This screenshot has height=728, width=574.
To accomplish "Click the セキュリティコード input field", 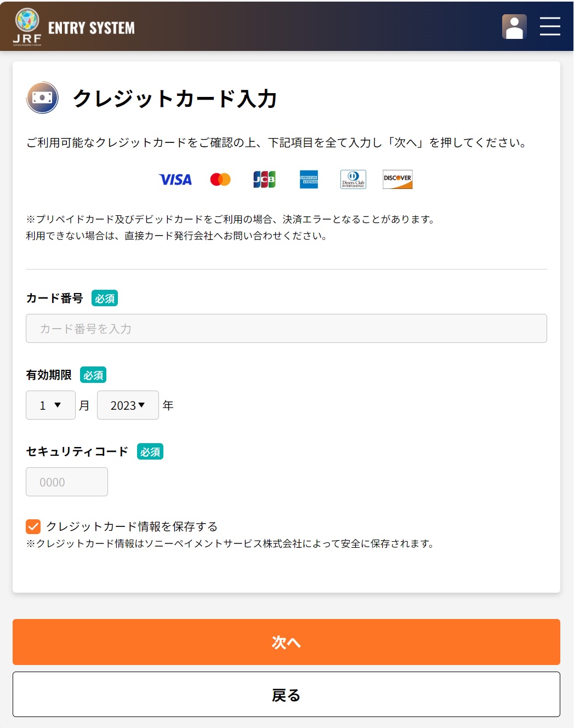I will point(67,482).
